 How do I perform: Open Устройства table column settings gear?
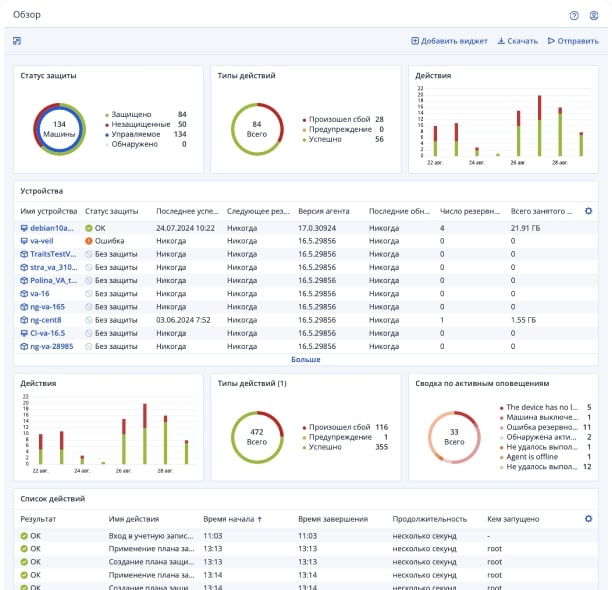[588, 211]
